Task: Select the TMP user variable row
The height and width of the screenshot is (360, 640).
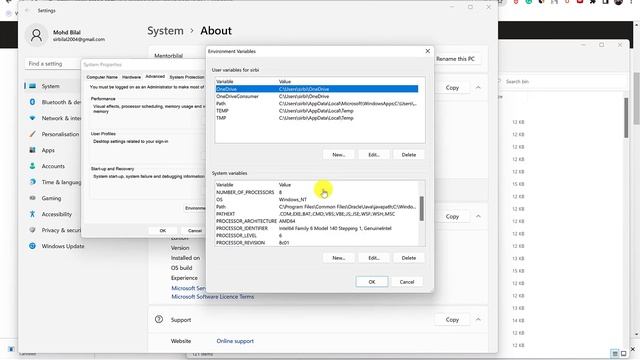Action: tap(317, 118)
